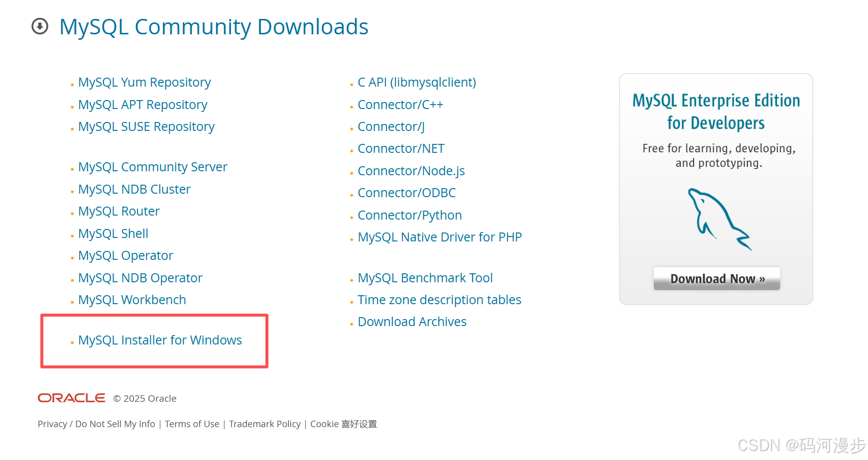Choose Connector/Python link
Image resolution: width=868 pixels, height=460 pixels.
click(x=410, y=215)
